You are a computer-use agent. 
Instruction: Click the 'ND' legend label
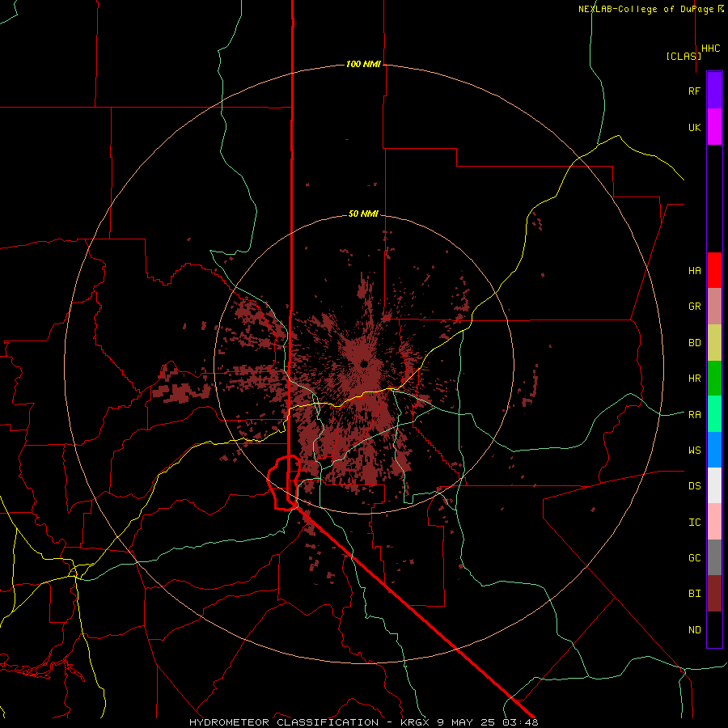(x=695, y=630)
